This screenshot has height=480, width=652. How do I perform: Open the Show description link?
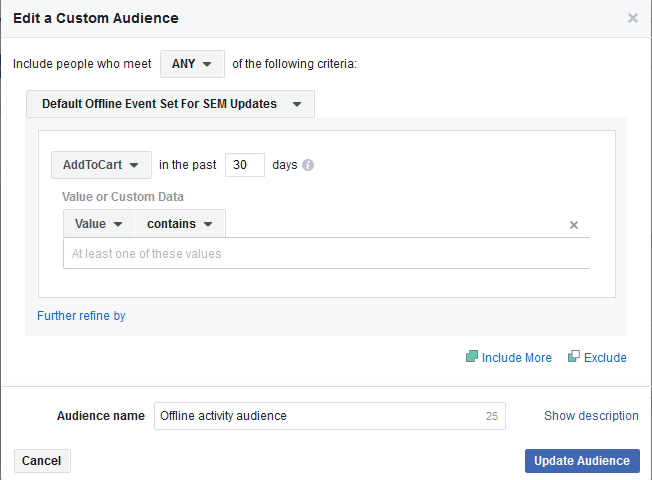coord(591,416)
